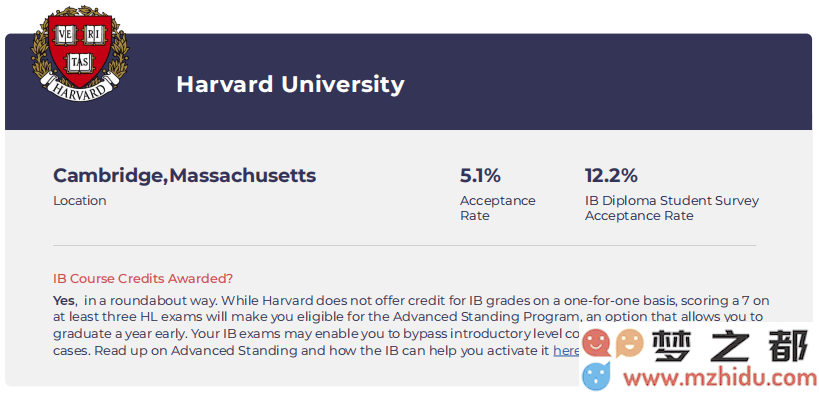The height and width of the screenshot is (394, 819).
Task: Select the Harvard University title text
Action: [290, 84]
